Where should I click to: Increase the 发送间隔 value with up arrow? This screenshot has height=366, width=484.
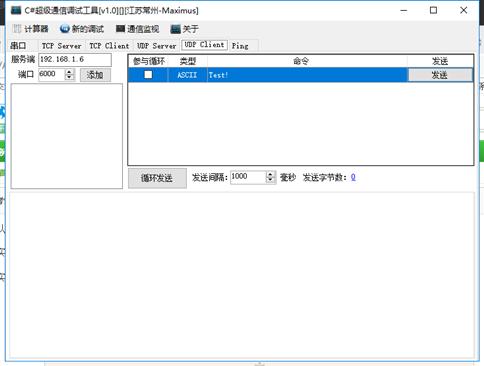tap(271, 174)
